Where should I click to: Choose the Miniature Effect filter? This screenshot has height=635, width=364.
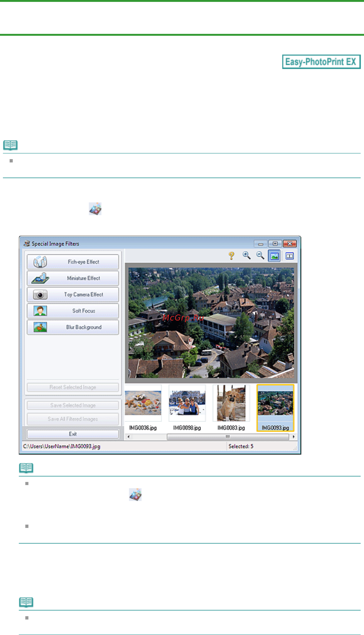(73, 278)
